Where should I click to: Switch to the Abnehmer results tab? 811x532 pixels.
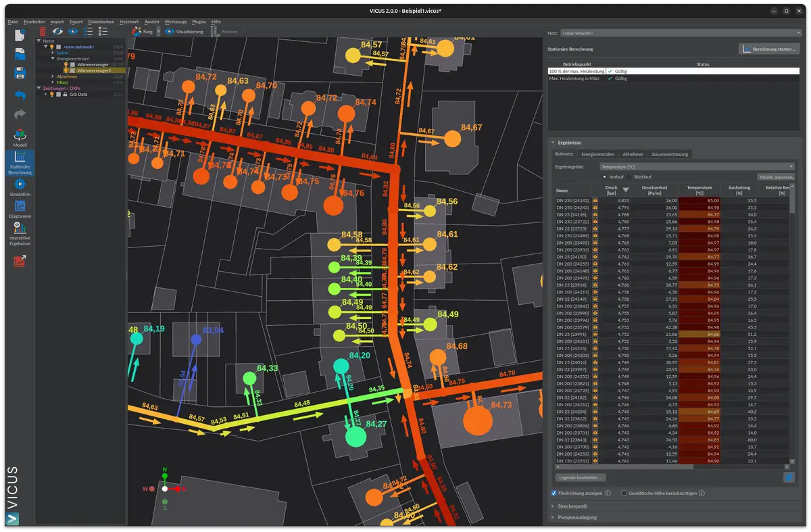633,154
